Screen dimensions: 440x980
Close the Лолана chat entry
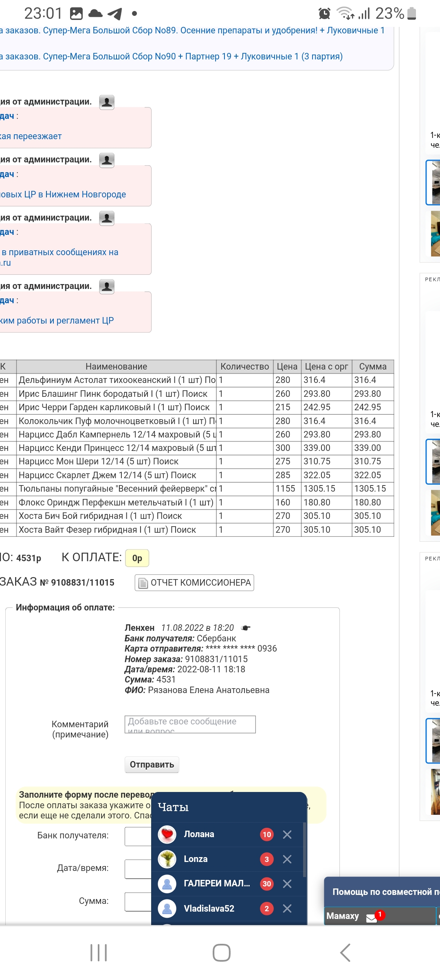point(287,834)
